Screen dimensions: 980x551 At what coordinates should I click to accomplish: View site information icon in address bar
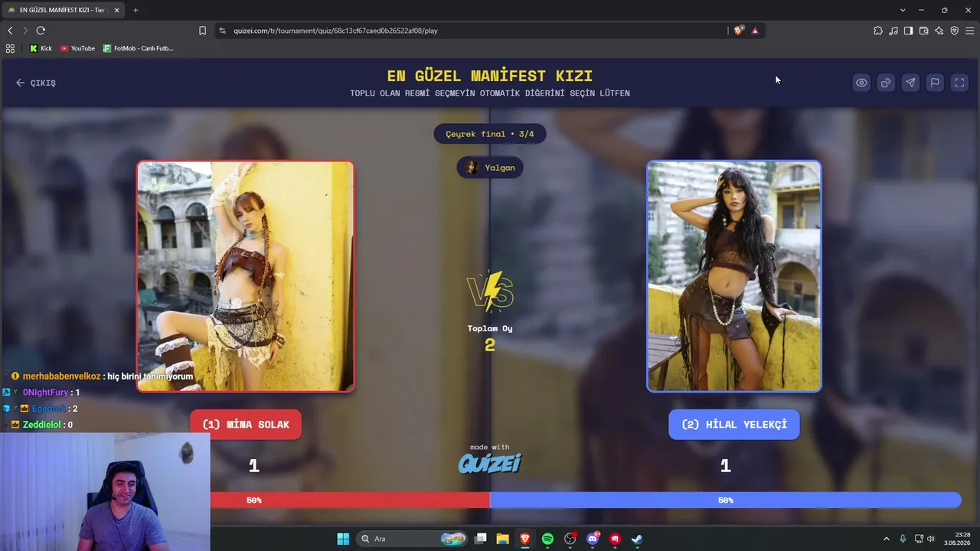point(223,31)
